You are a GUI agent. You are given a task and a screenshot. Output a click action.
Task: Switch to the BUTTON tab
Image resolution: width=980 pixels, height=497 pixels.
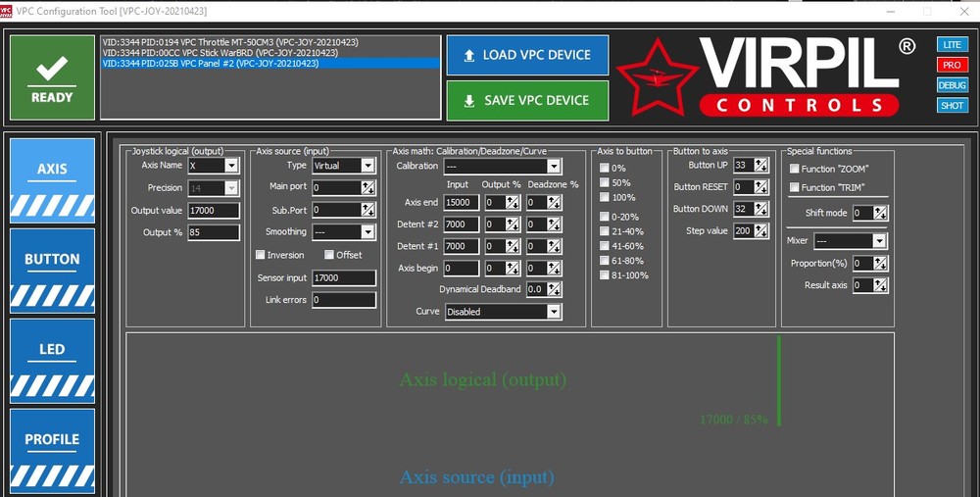coord(52,271)
